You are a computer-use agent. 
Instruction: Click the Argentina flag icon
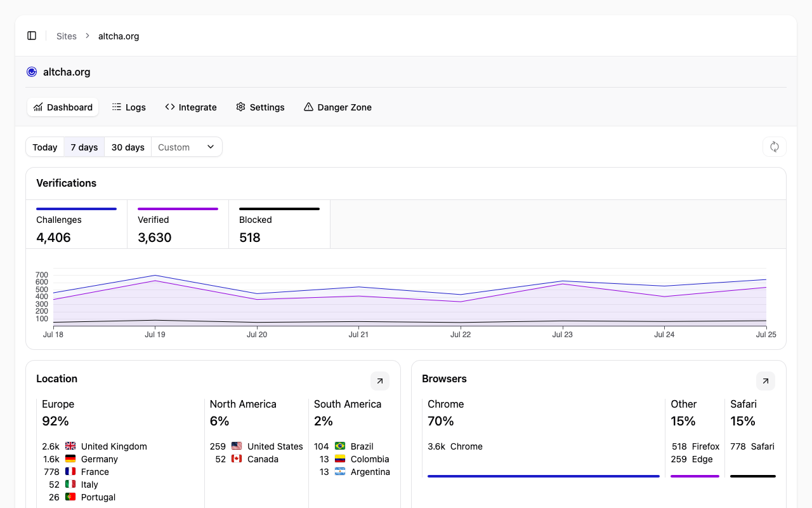click(340, 472)
